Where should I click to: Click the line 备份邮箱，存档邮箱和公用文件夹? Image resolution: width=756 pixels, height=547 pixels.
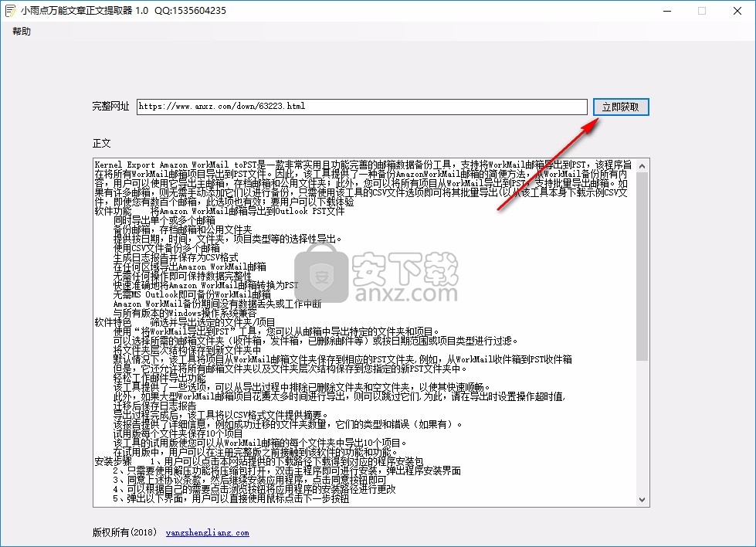coord(182,229)
